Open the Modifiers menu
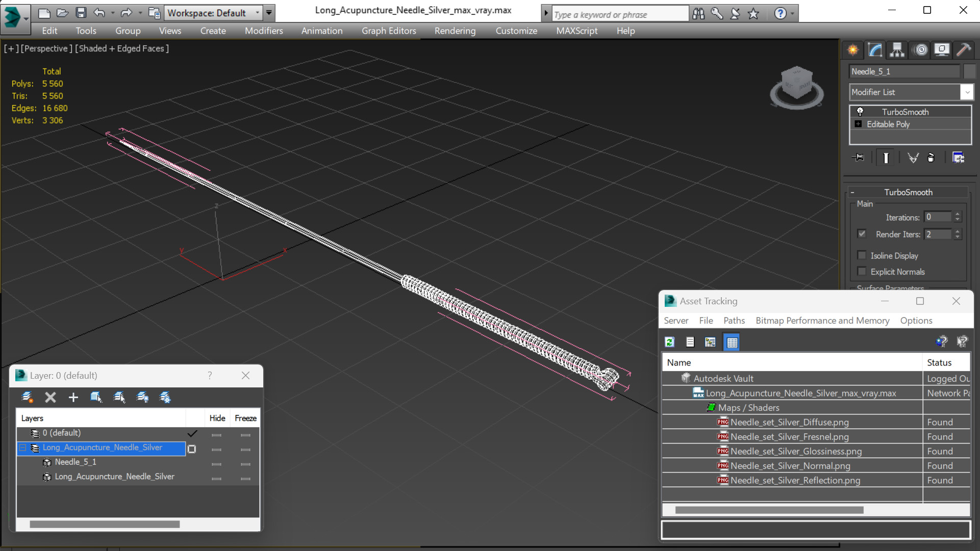 pos(264,31)
